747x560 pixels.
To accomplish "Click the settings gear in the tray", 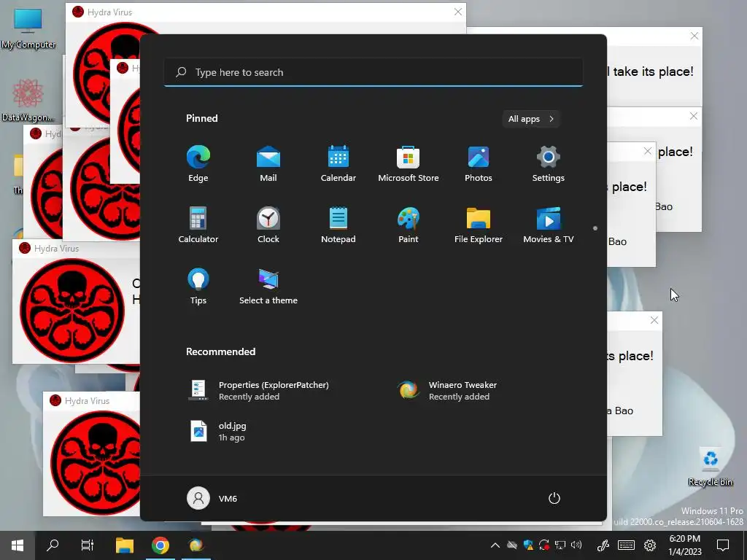I will 650,545.
